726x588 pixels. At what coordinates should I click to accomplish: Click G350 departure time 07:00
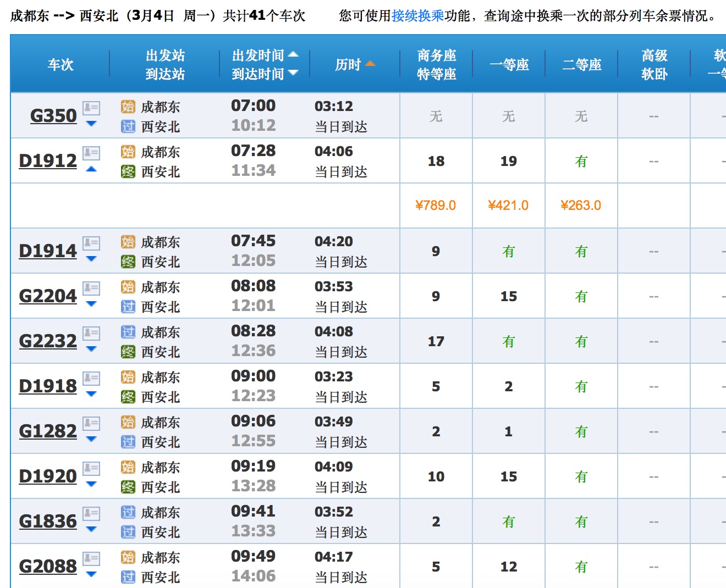[254, 106]
